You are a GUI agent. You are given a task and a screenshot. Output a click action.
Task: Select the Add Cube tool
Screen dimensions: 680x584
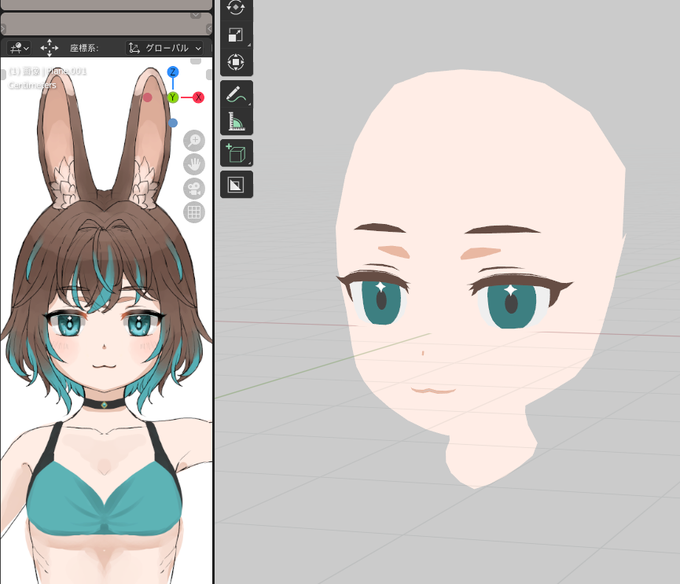click(x=236, y=153)
